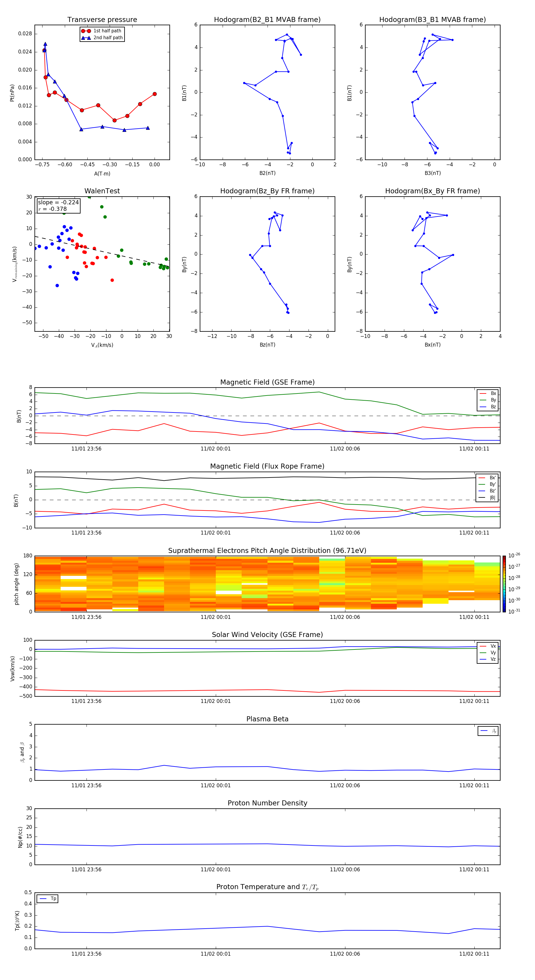Click the '2nd half path' legend entry
Screen dimensions: 535x980
coord(102,38)
